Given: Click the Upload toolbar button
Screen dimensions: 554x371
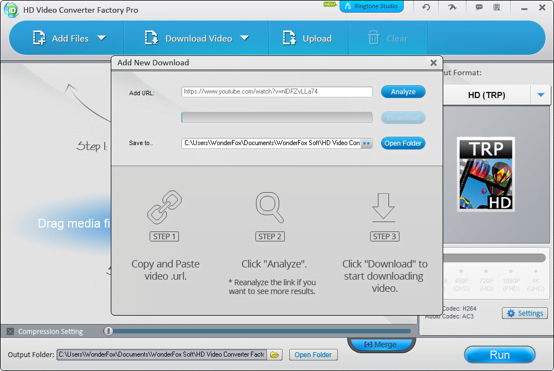Looking at the screenshot, I should pos(307,38).
